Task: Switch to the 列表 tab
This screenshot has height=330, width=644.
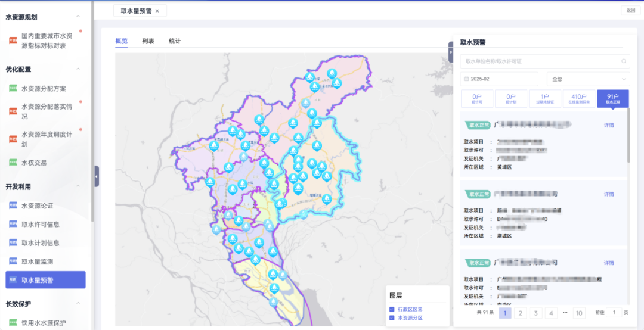Action: 148,41
